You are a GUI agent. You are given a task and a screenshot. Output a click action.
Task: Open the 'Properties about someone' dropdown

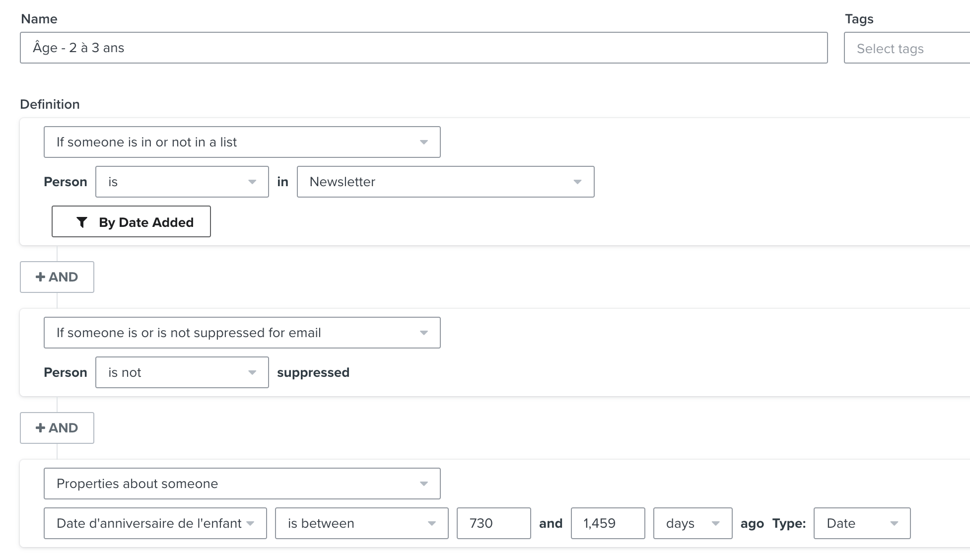pos(242,484)
